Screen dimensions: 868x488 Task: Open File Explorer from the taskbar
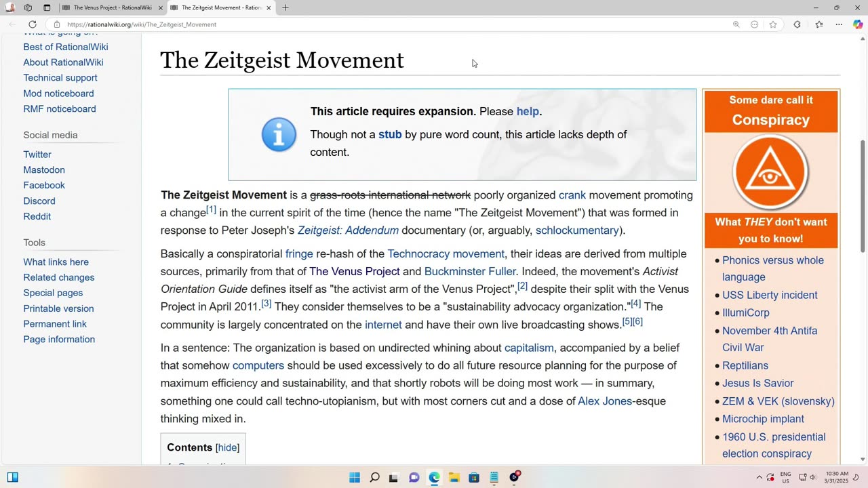pos(454,477)
